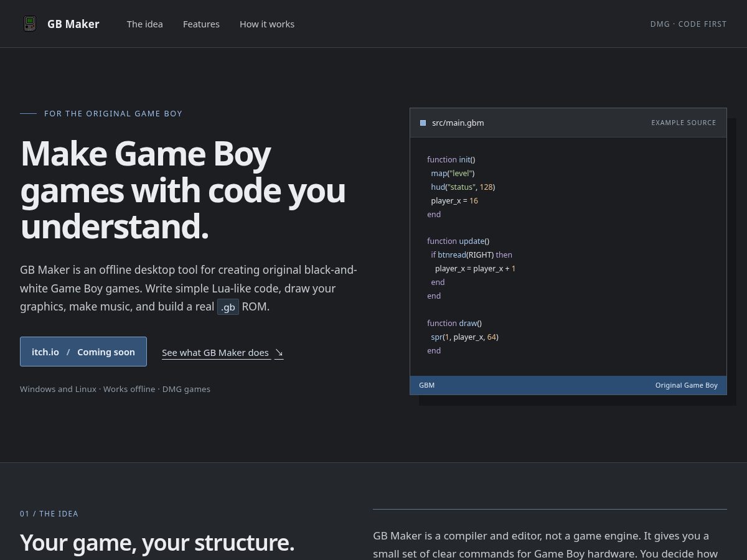747x560 pixels.
Task: Click the Windows and Linux platform note
Action: 115,389
